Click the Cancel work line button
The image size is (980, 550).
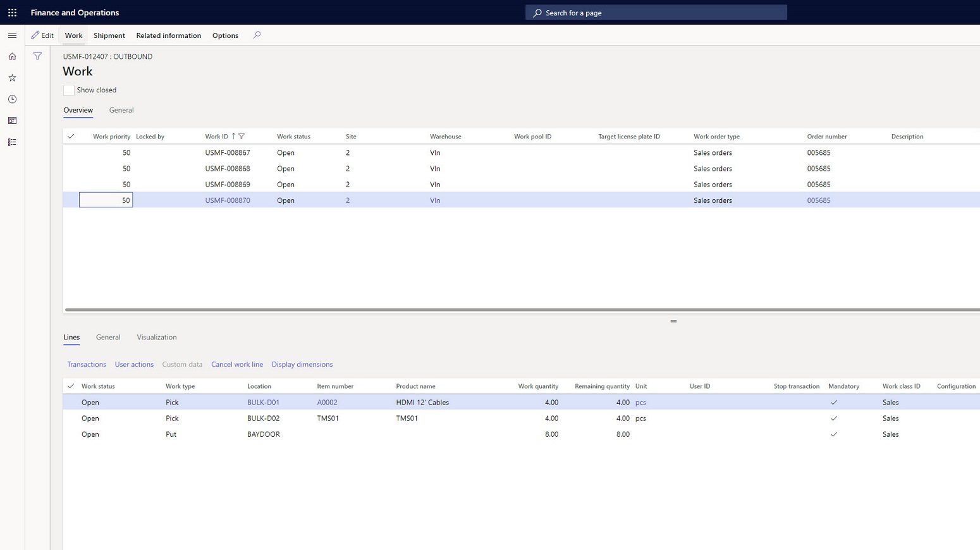pyautogui.click(x=236, y=365)
